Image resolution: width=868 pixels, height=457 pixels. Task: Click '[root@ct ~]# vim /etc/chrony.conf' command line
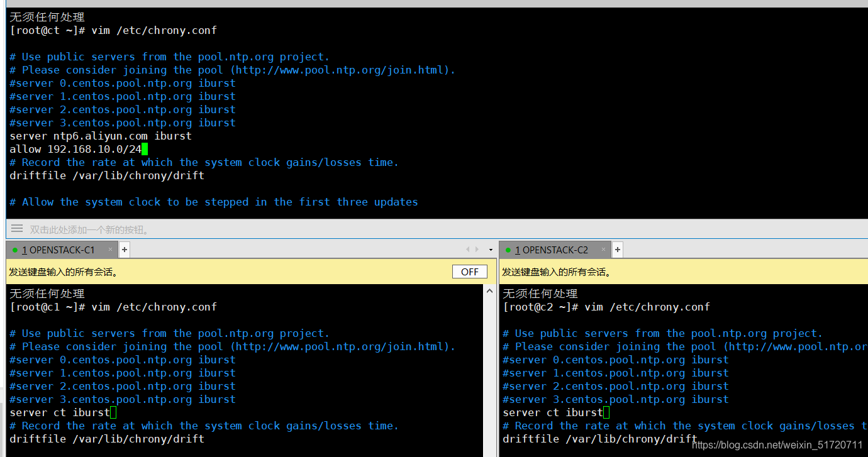(113, 30)
